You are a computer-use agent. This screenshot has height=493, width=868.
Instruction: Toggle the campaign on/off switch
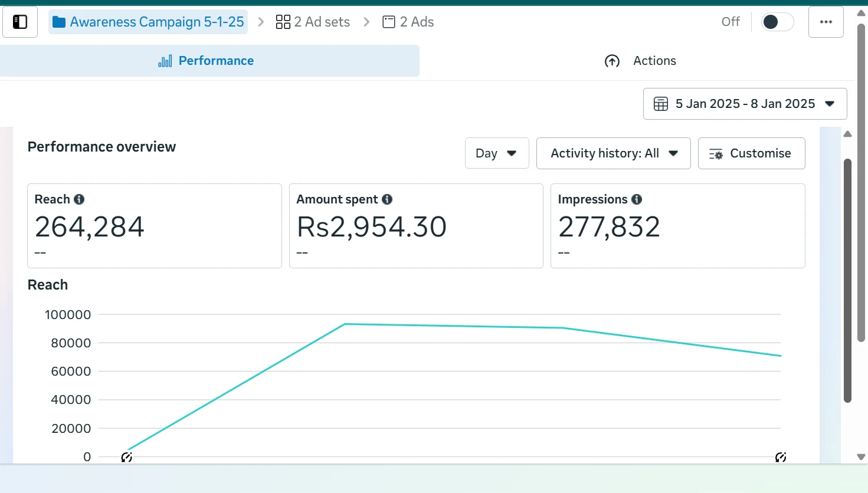coord(777,22)
